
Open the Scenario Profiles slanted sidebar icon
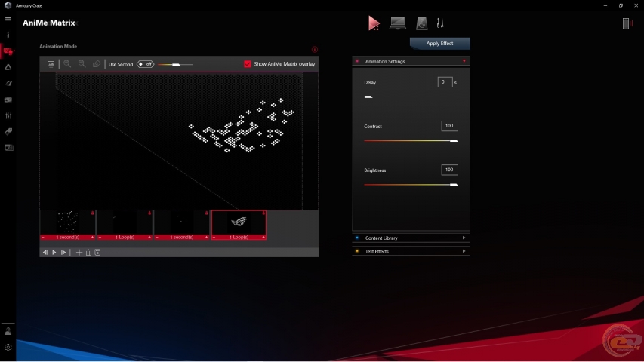coord(8,83)
